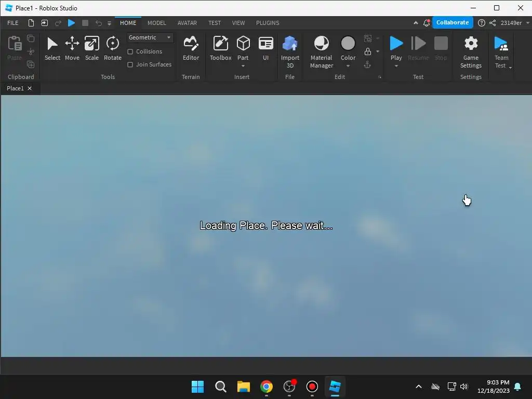Launch Import 3D

point(290,52)
